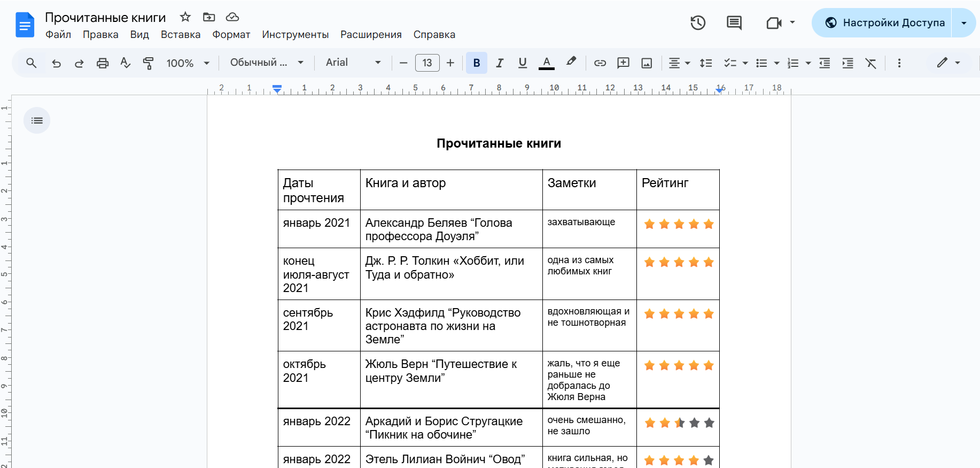Insert a link
This screenshot has height=468, width=980.
[x=600, y=63]
